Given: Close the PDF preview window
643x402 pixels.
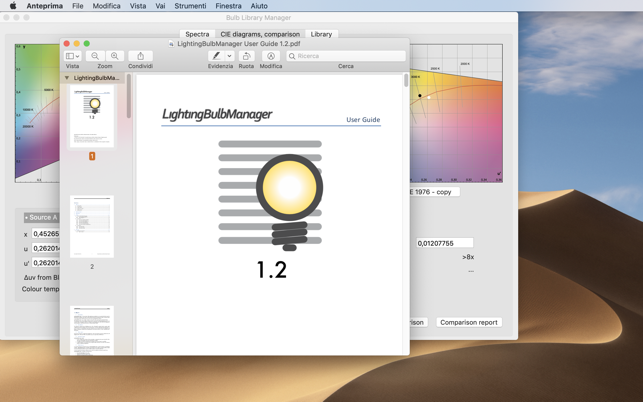Looking at the screenshot, I should (x=67, y=43).
